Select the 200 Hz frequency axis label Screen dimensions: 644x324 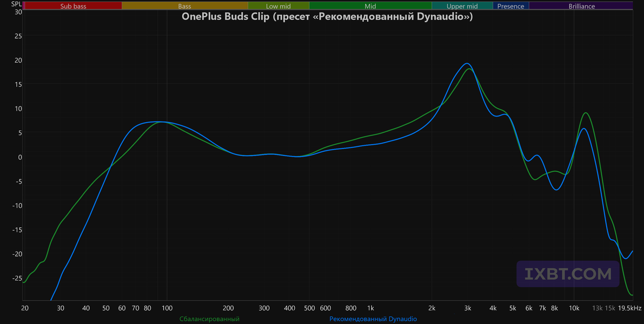coord(228,308)
